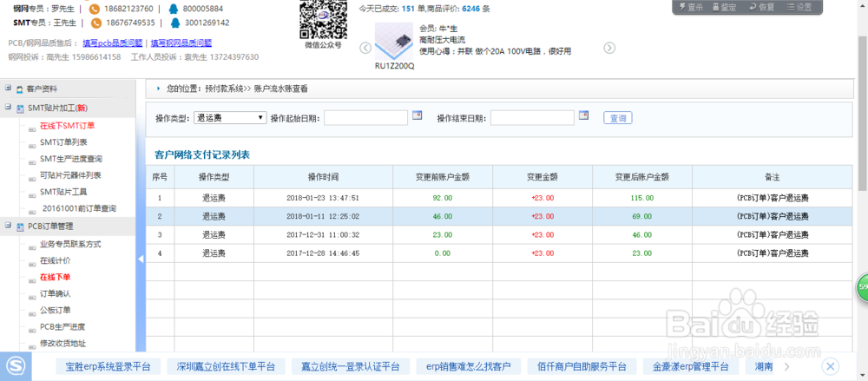Click the QQ icon beside 800005884
This screenshot has width=868, height=381.
coord(174,9)
